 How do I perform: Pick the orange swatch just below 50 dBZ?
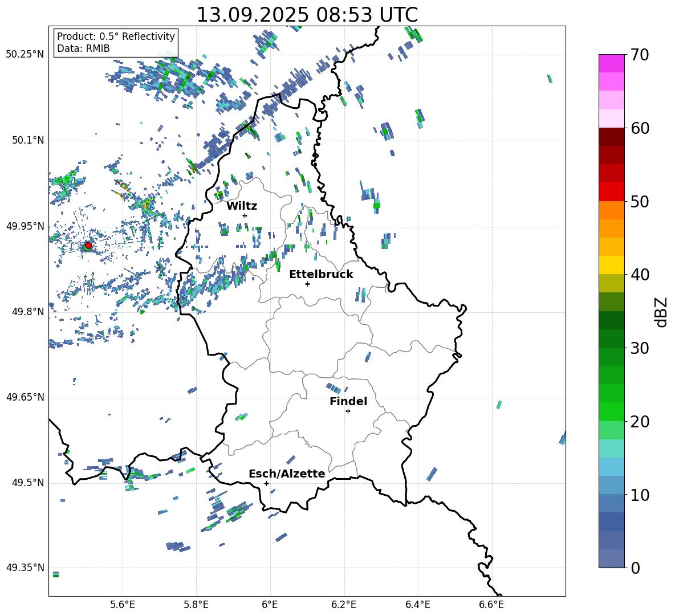612,210
